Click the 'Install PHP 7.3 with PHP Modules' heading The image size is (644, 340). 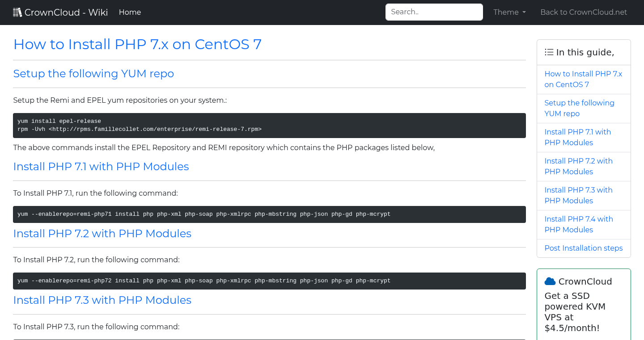click(x=102, y=300)
